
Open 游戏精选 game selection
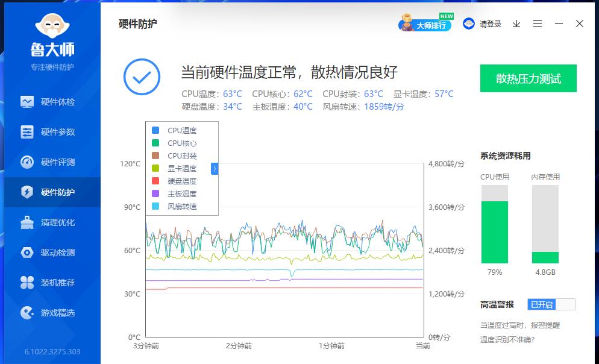click(x=51, y=313)
